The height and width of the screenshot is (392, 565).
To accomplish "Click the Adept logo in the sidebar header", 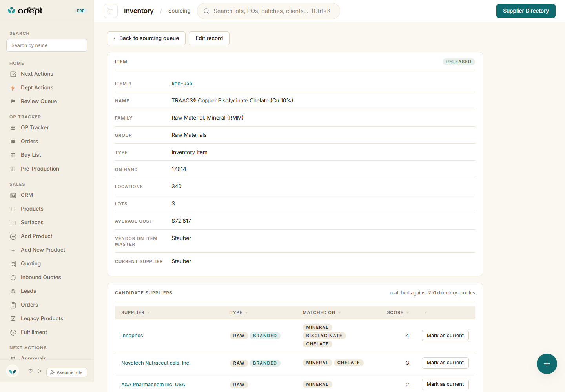I will click(x=25, y=11).
